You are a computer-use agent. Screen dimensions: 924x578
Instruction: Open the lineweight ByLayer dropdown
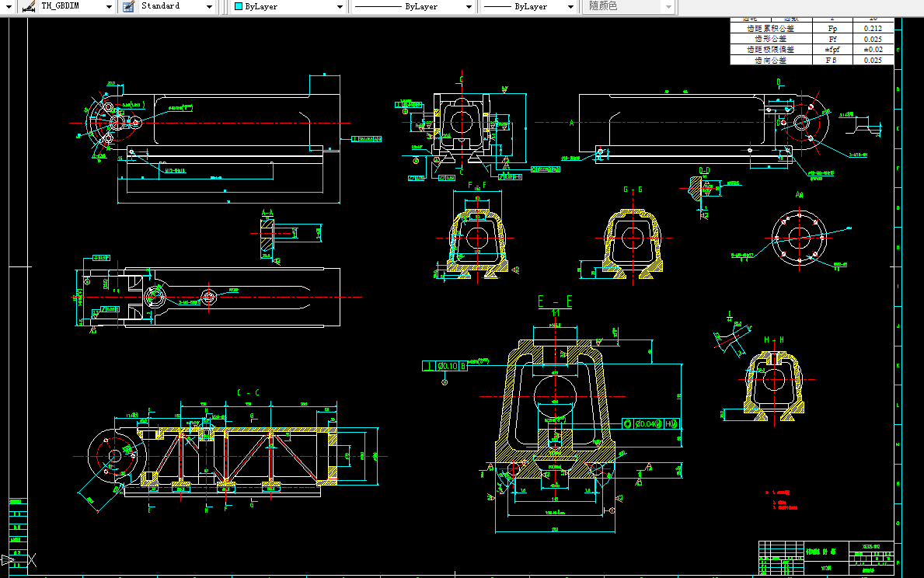[571, 6]
